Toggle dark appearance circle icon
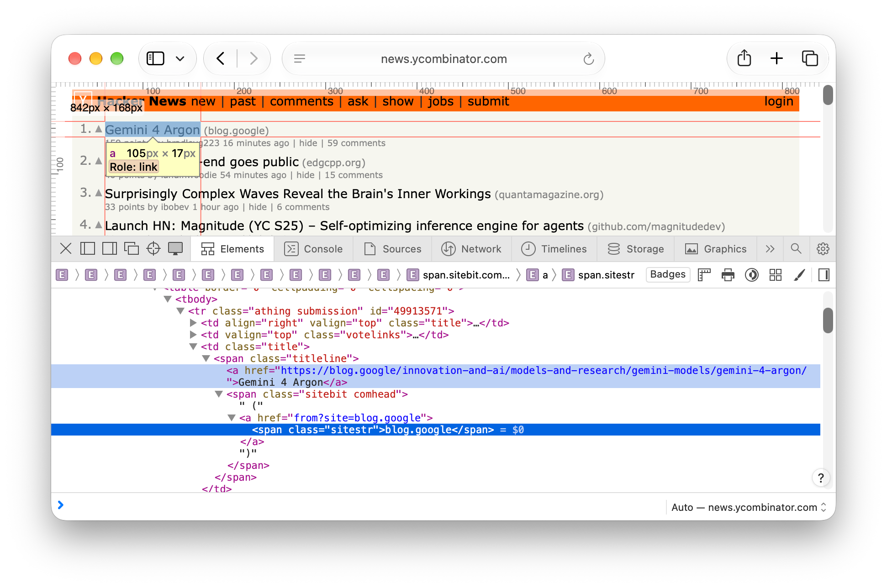 [x=752, y=275]
